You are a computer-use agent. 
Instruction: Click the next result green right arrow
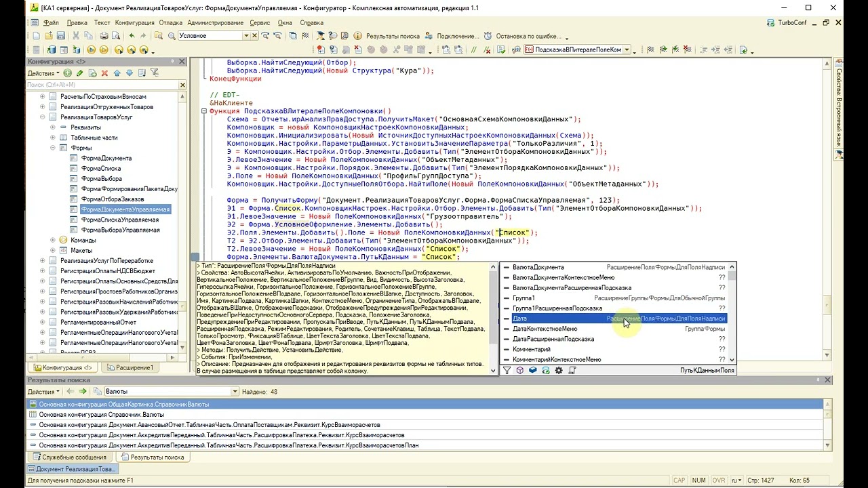coord(83,391)
